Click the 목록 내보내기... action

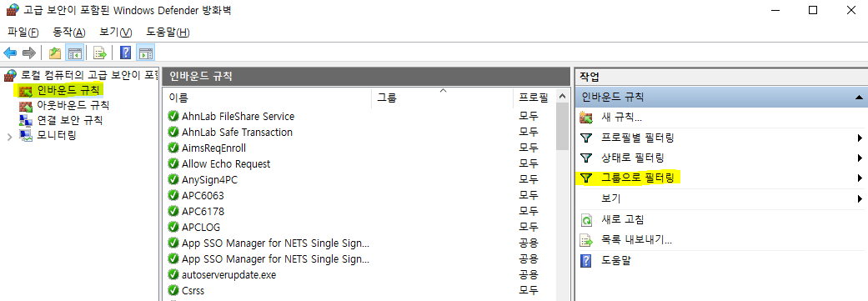[636, 240]
